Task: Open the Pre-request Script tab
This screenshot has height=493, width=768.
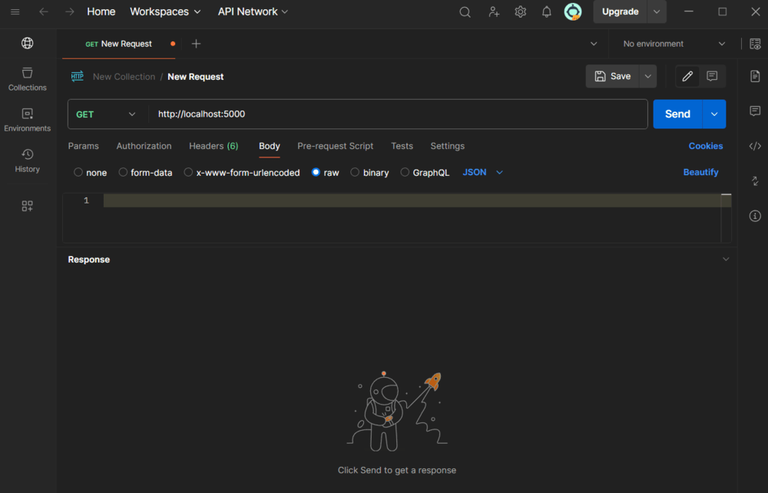Action: tap(335, 146)
